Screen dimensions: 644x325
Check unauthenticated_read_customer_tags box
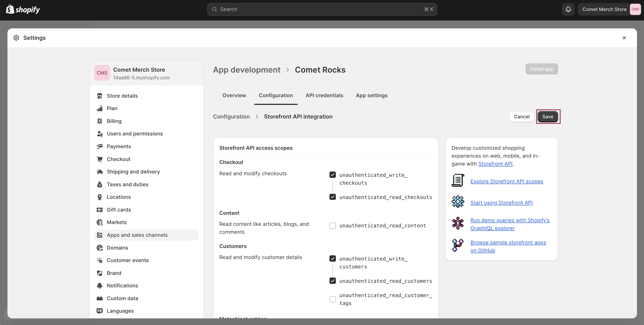pos(333,299)
